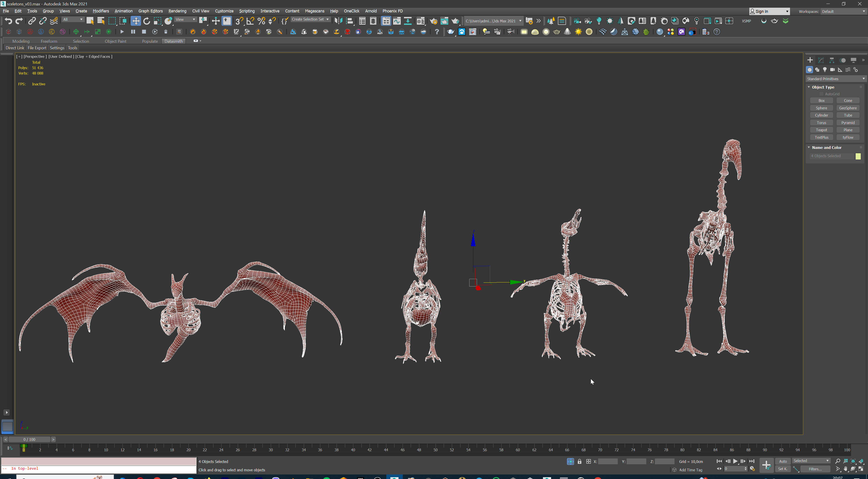Click the toolbar help question mark icon

coord(437,32)
